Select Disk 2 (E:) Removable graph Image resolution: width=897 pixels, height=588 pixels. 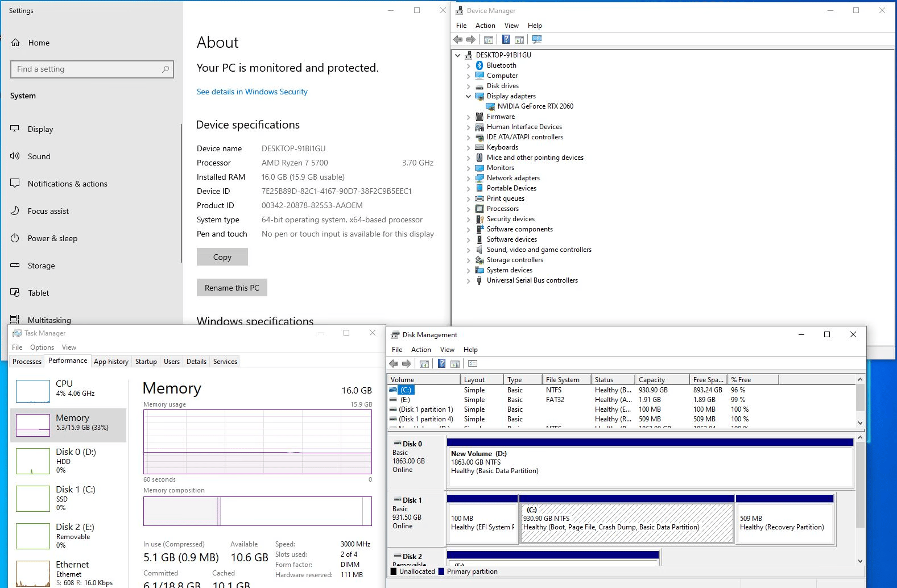point(68,536)
